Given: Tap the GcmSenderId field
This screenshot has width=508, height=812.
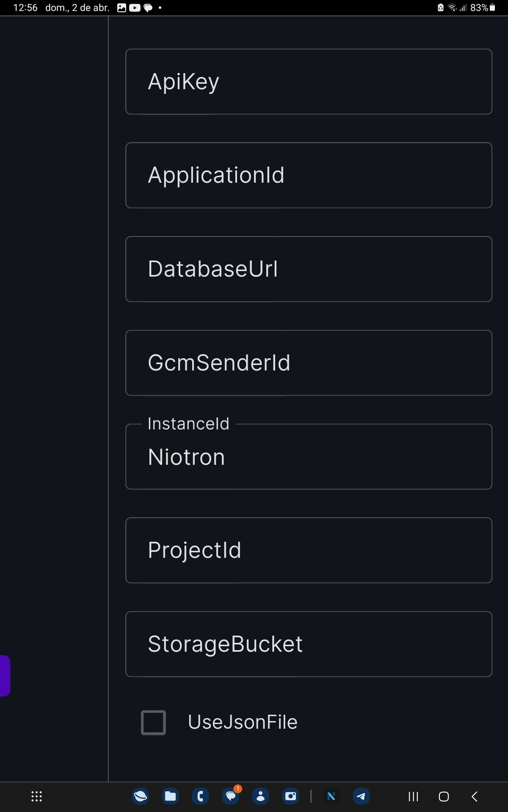Looking at the screenshot, I should click(x=309, y=363).
